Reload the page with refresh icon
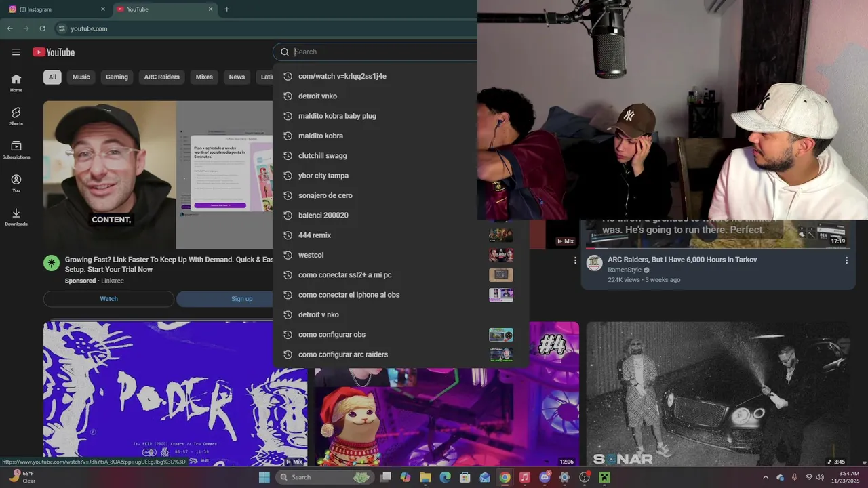868x488 pixels. point(42,28)
